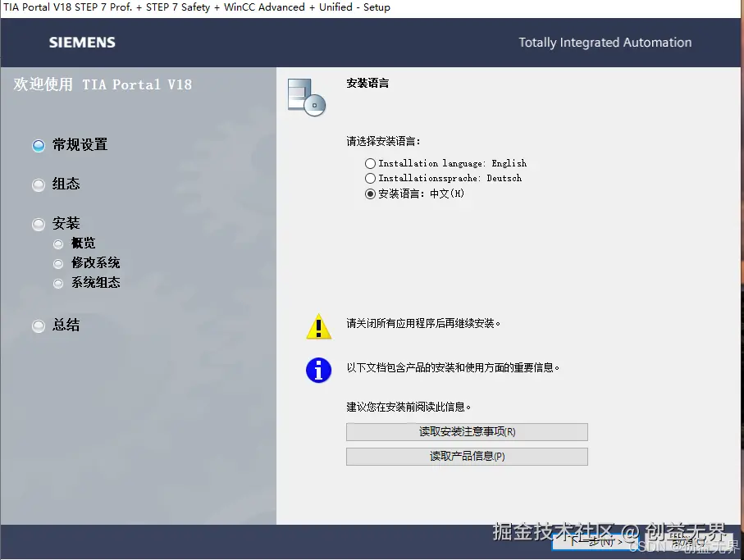This screenshot has height=560, width=744.
Task: Click the 安装语言 heading
Action: click(367, 84)
